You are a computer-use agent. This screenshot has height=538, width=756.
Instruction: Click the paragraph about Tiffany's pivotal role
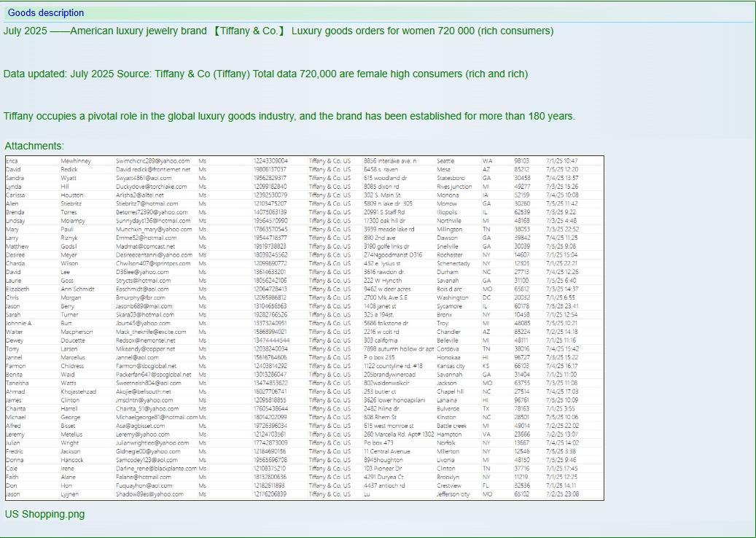click(x=289, y=116)
